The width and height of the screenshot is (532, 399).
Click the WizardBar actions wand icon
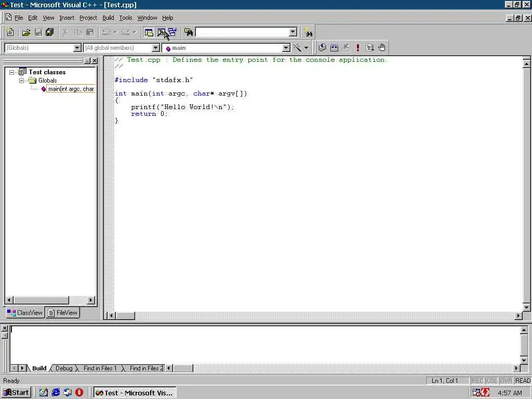click(297, 48)
